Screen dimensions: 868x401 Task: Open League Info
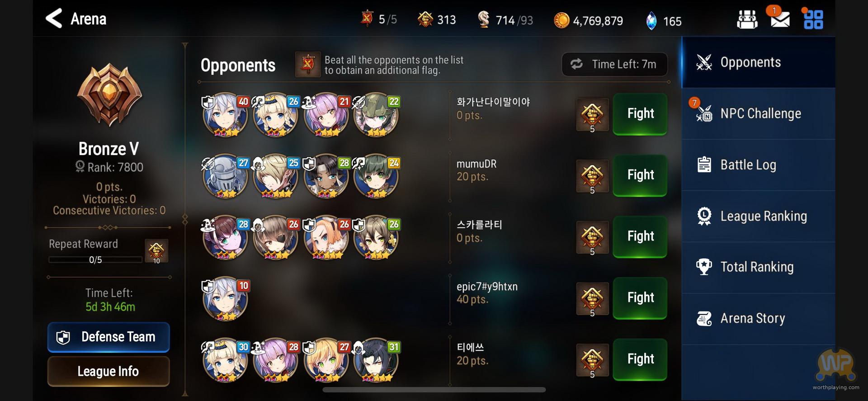pos(108,371)
